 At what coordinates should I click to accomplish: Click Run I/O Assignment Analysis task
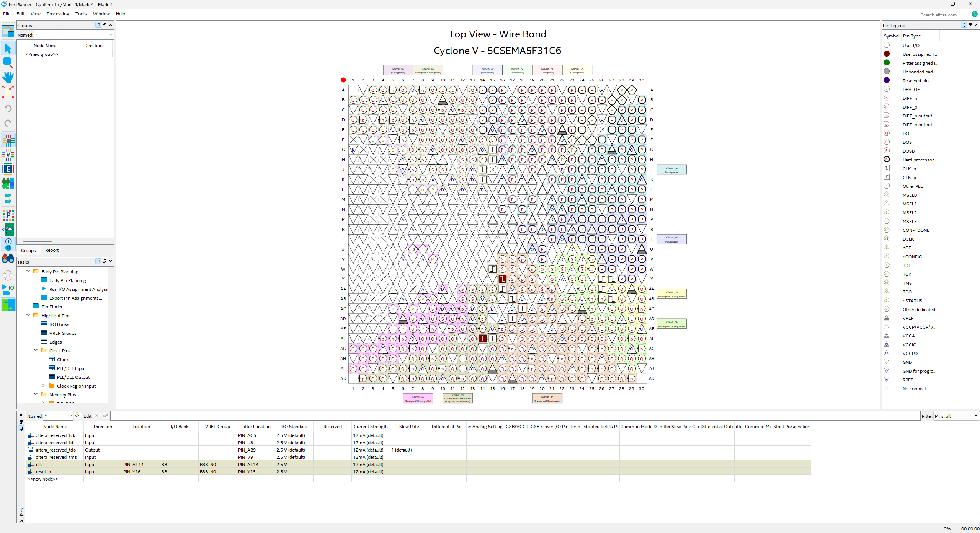pos(78,289)
